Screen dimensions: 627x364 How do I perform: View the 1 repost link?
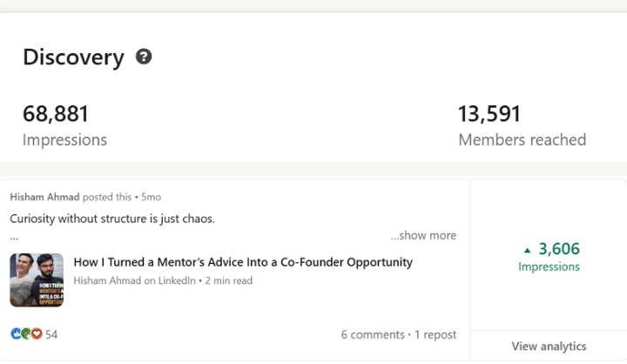pyautogui.click(x=435, y=334)
